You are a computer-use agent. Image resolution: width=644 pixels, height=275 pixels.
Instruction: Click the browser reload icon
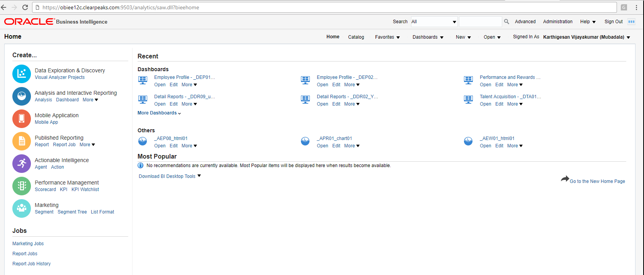click(25, 7)
